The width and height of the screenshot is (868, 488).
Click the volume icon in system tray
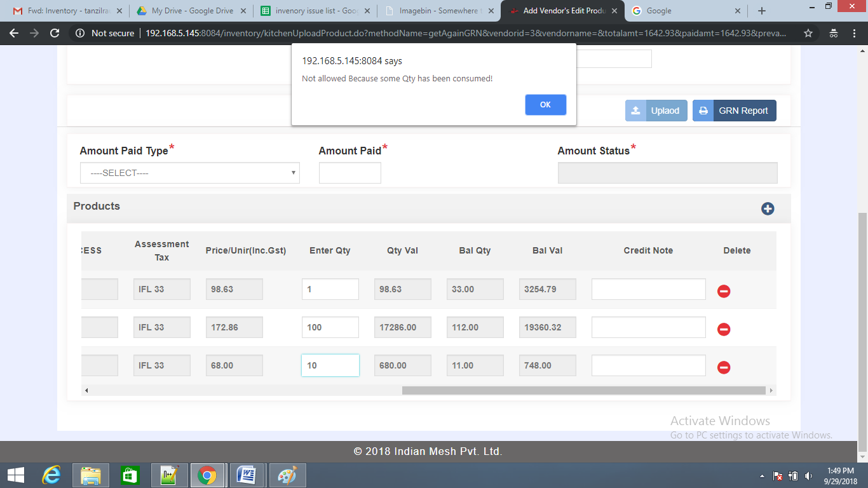808,475
